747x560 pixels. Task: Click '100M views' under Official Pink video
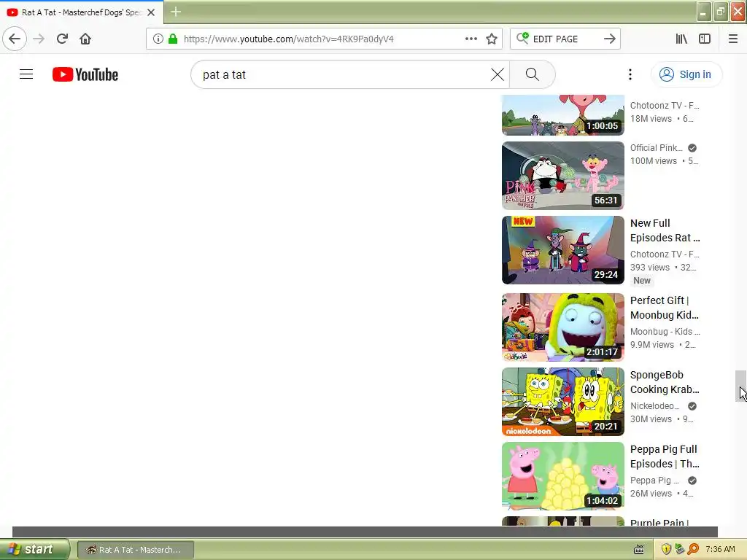click(653, 161)
